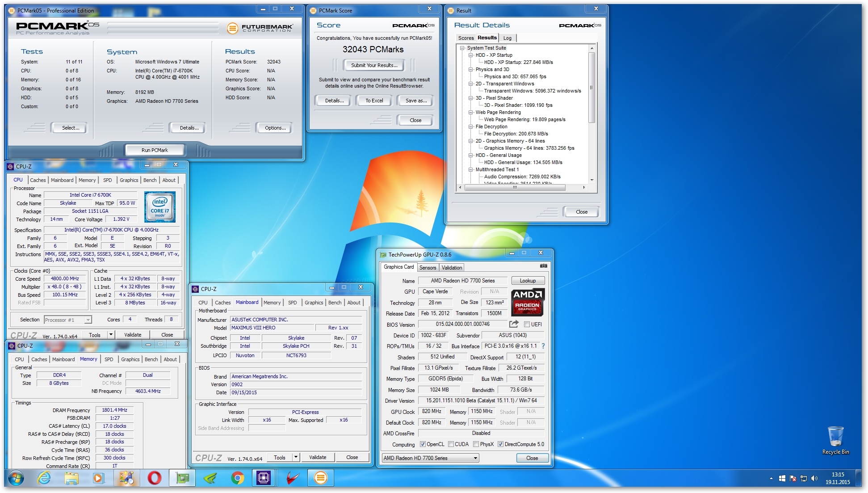Toggle the PhysX checkbox in GPU-Z

point(476,444)
